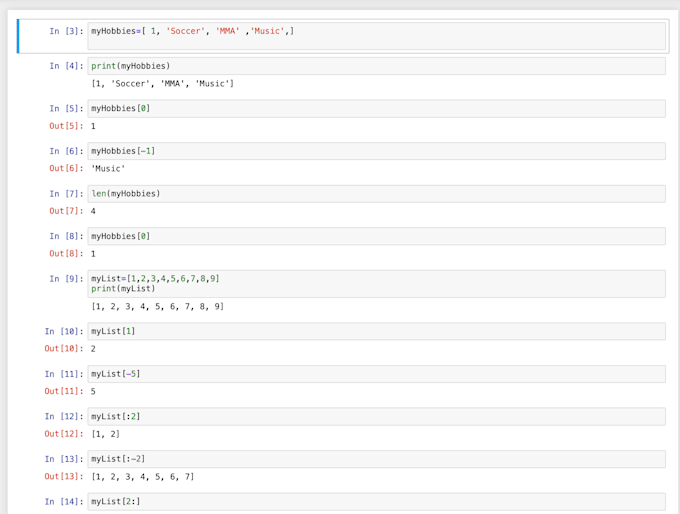Click the In [3] prompt label
This screenshot has width=680, height=514.
67,32
